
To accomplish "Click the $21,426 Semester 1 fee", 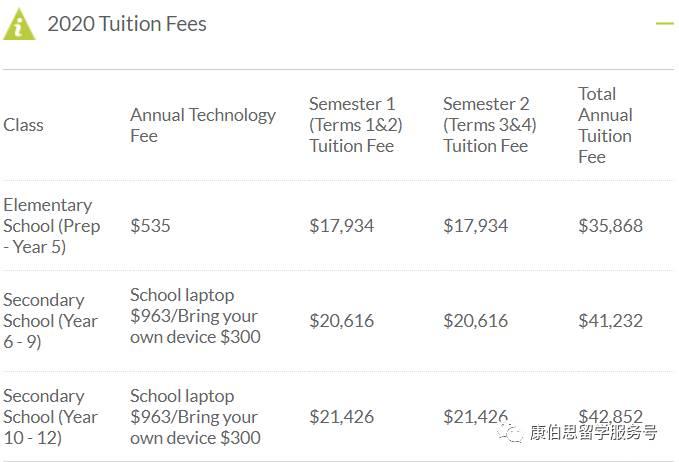I will pos(341,417).
